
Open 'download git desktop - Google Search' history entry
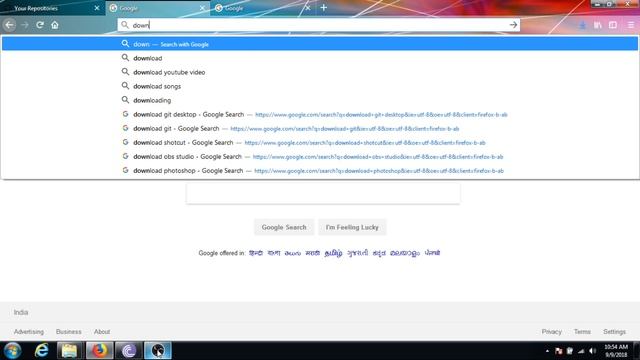pyautogui.click(x=320, y=114)
